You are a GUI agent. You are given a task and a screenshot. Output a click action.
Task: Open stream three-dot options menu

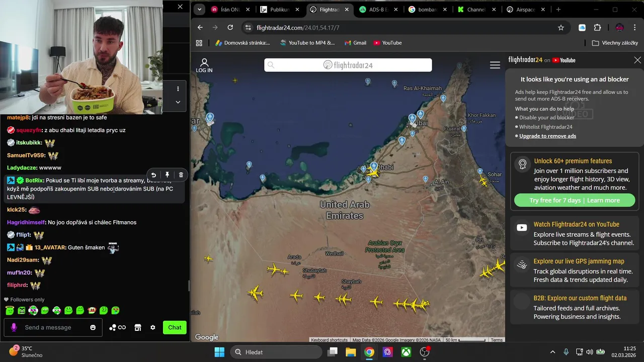(178, 88)
